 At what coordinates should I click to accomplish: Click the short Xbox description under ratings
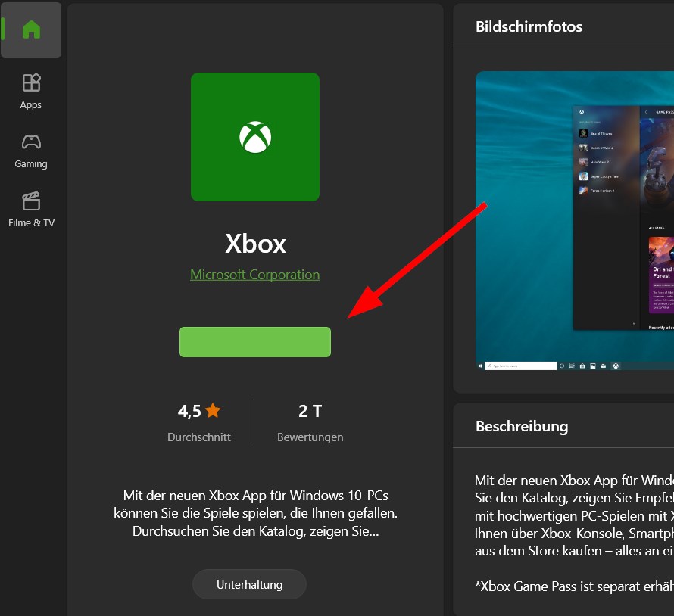255,513
